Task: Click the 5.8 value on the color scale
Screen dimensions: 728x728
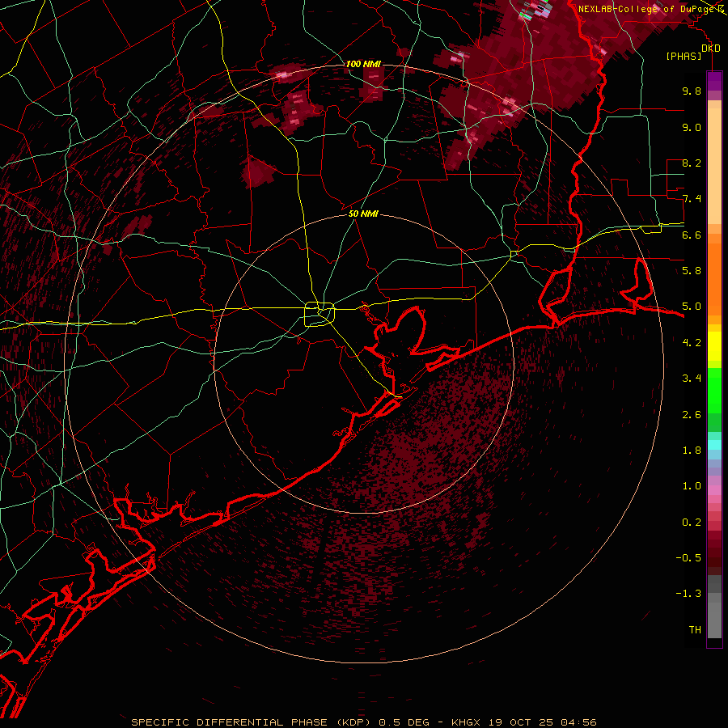Action: click(x=692, y=271)
